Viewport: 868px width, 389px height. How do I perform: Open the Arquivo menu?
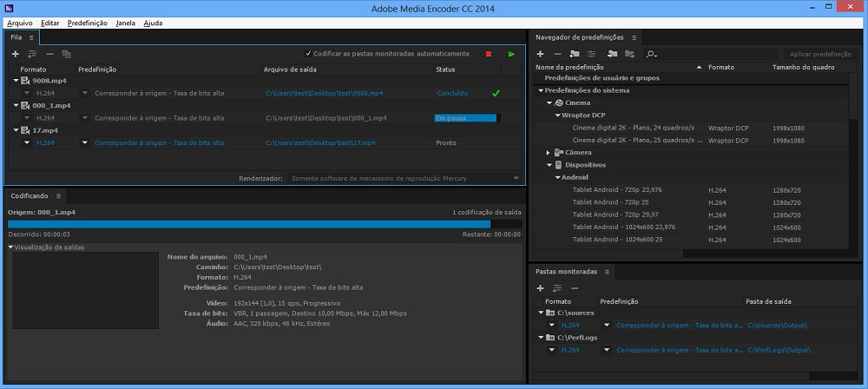(x=20, y=23)
